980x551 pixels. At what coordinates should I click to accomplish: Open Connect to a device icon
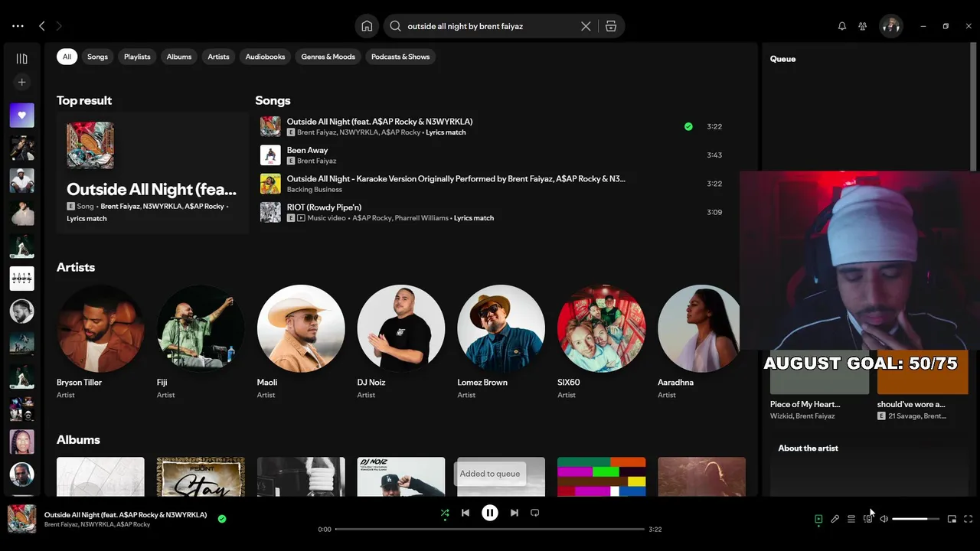[867, 519]
